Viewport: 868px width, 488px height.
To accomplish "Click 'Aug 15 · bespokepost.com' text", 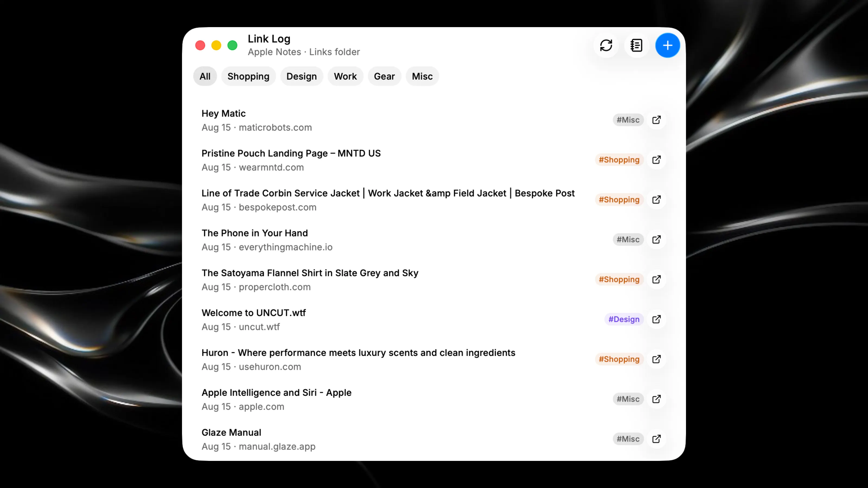I will [x=259, y=207].
